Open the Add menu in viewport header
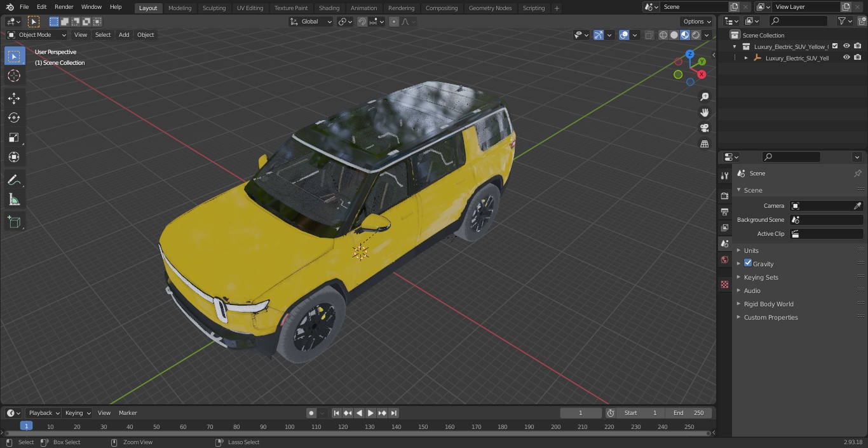 124,35
